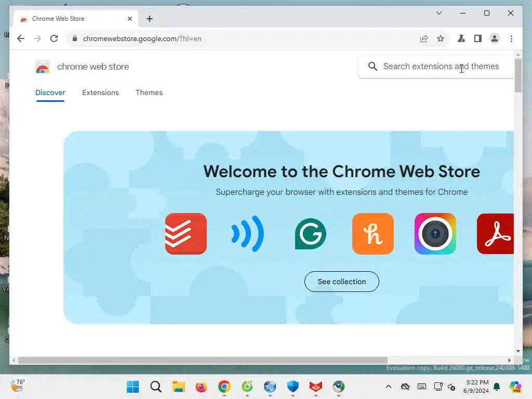Screen dimensions: 532x399
Task: Switch to the Themes tab
Action: (149, 92)
